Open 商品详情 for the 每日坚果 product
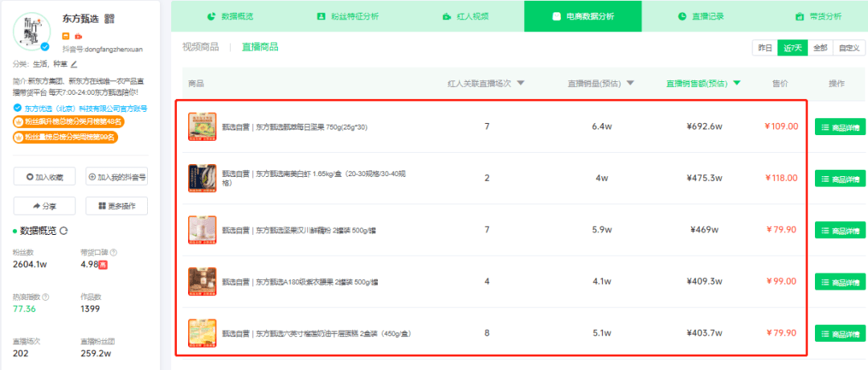 click(840, 127)
